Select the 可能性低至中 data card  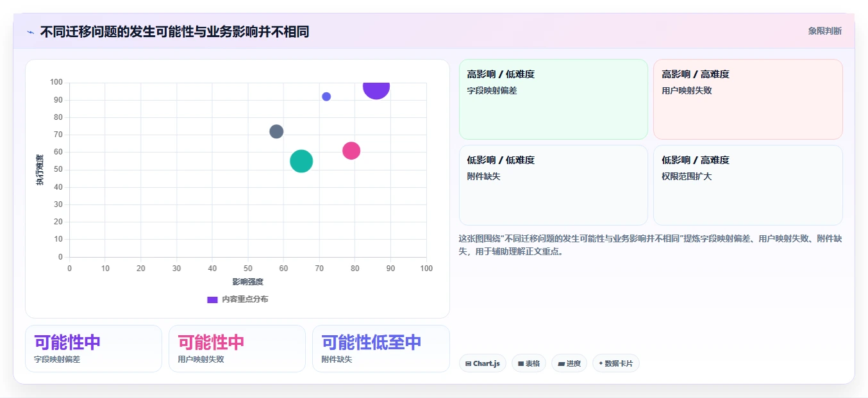(x=381, y=349)
